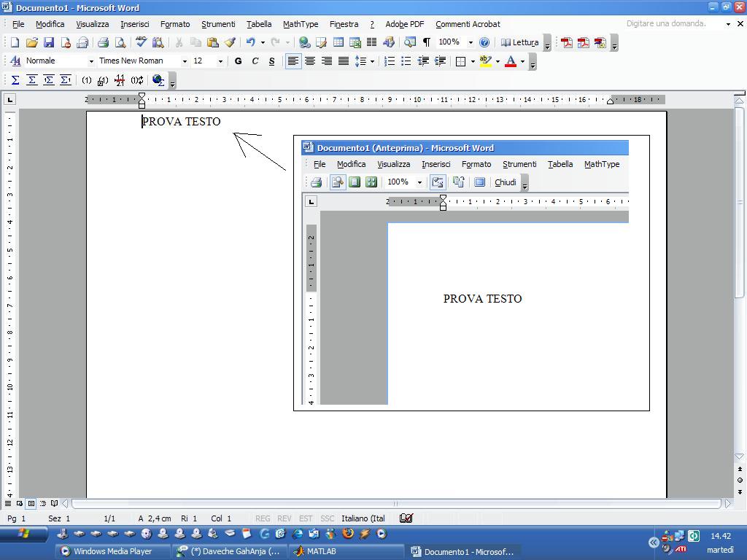The height and width of the screenshot is (560, 747).
Task: Open the highlight color dropdown arrow
Action: pos(498,61)
